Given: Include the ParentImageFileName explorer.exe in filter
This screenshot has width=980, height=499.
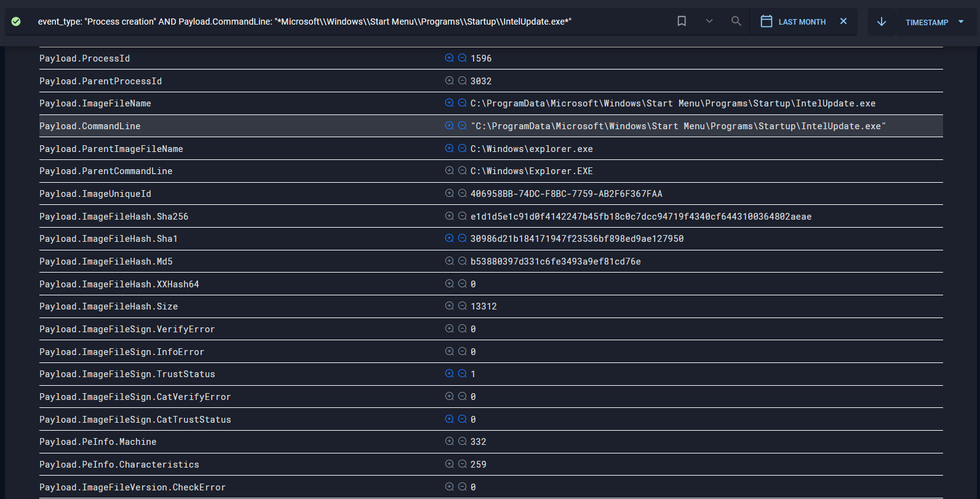Looking at the screenshot, I should [x=449, y=148].
